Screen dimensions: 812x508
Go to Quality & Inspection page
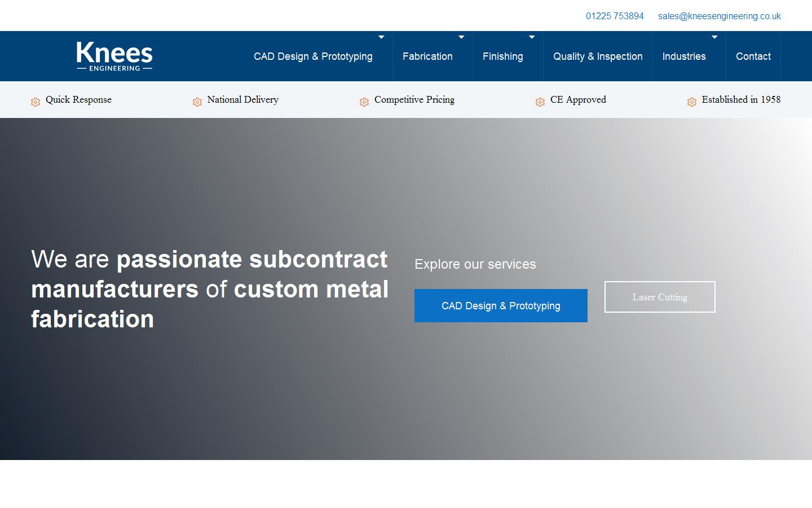[598, 56]
